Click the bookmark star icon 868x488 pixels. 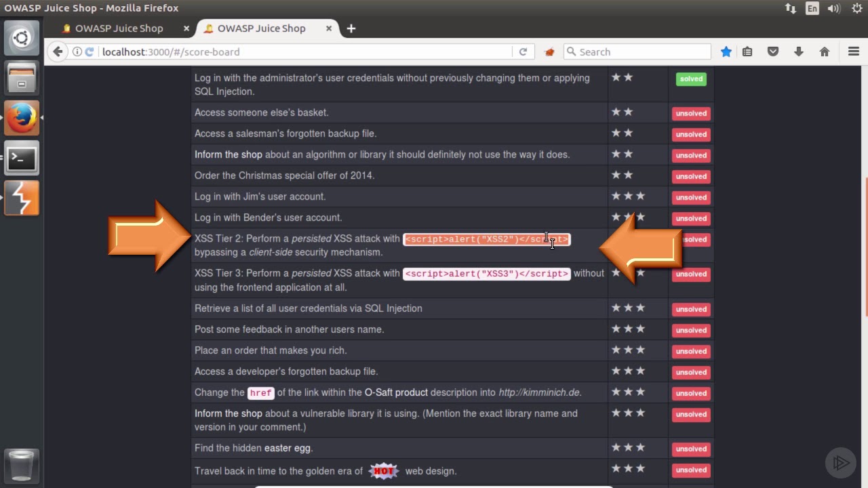point(726,52)
